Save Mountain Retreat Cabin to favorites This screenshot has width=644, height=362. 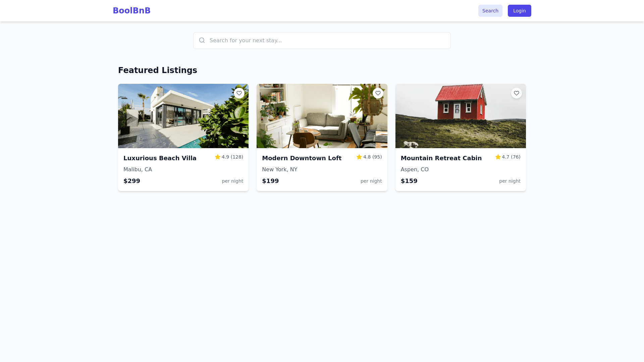click(516, 93)
